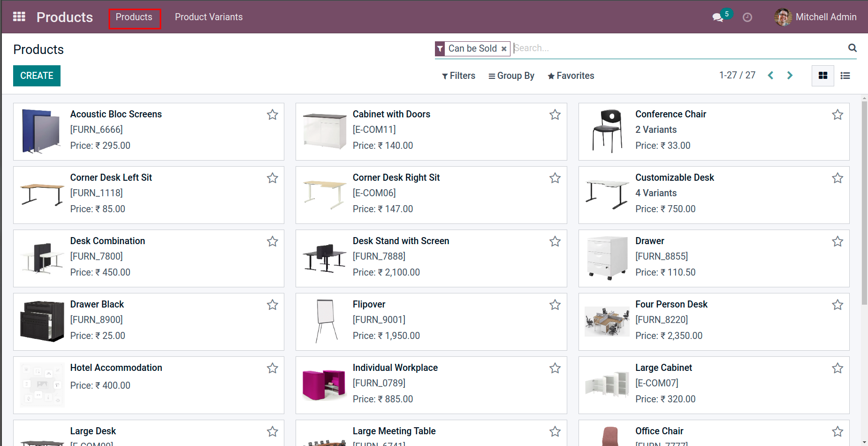The height and width of the screenshot is (446, 868).
Task: Open the activities clock icon
Action: coord(747,17)
